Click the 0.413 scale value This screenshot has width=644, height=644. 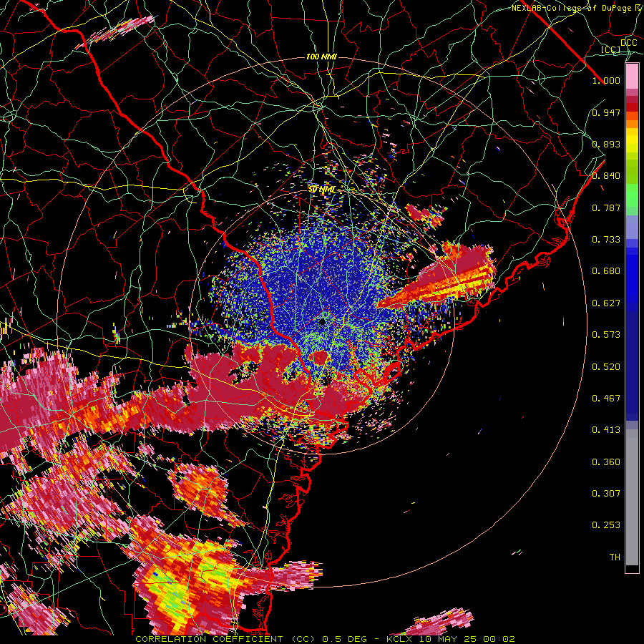[x=606, y=430]
